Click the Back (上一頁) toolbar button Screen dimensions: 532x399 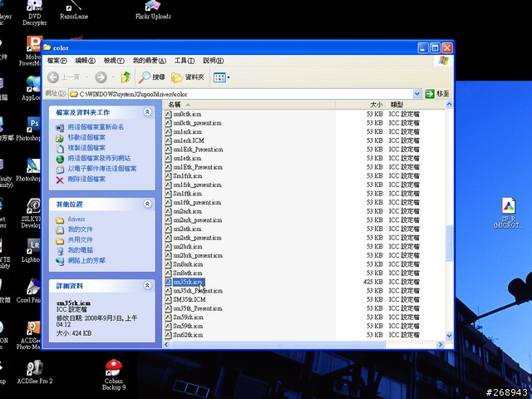(63, 77)
